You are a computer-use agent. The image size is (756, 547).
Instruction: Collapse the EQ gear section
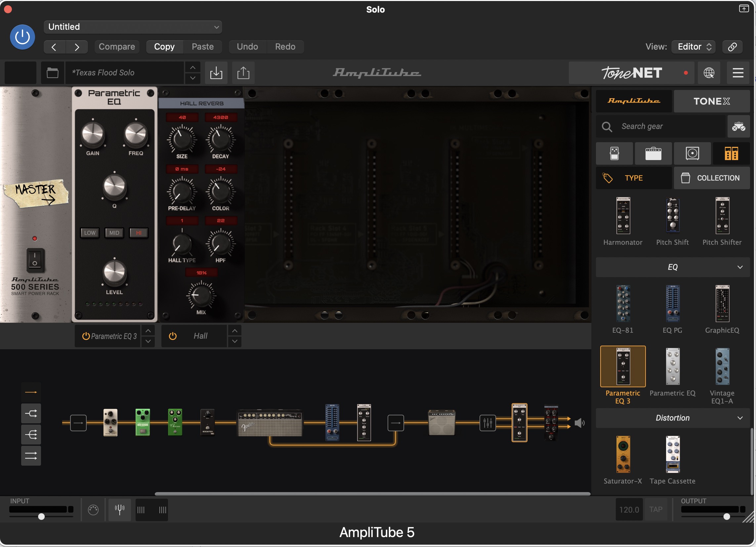click(673, 267)
